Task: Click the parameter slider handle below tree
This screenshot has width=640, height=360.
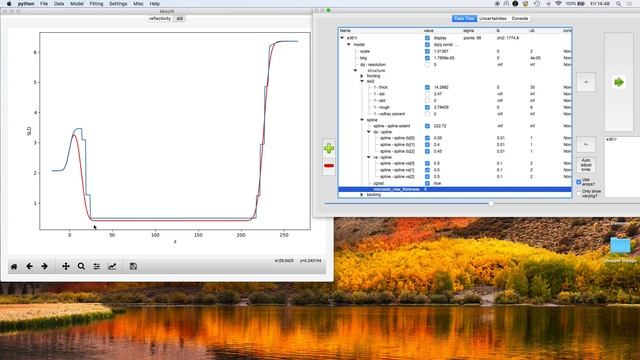Action: tap(491, 203)
